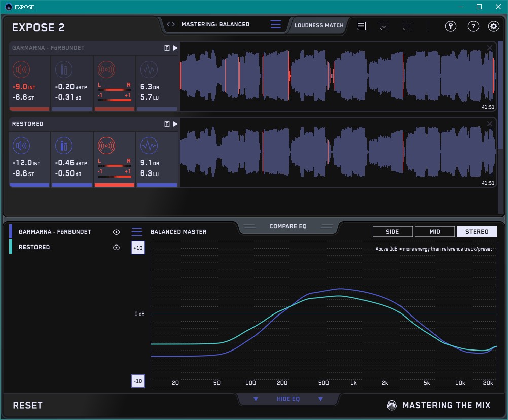Switch the EQ view to Side
Viewport: 508px width, 420px height.
pyautogui.click(x=392, y=232)
